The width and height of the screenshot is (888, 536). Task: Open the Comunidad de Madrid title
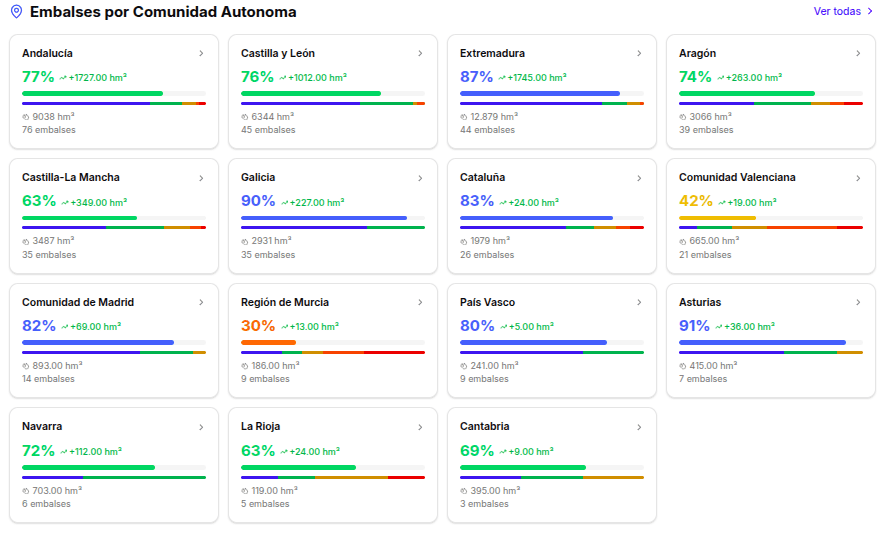pos(78,302)
